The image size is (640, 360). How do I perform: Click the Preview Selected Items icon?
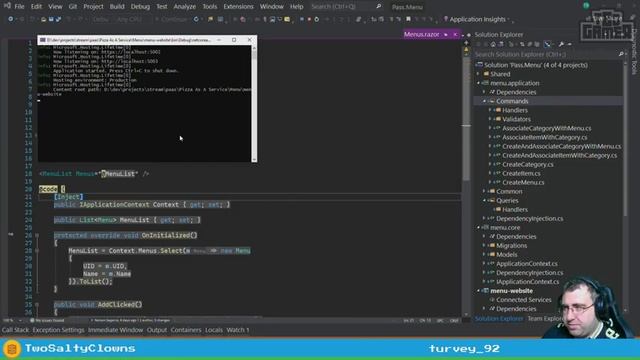(570, 44)
